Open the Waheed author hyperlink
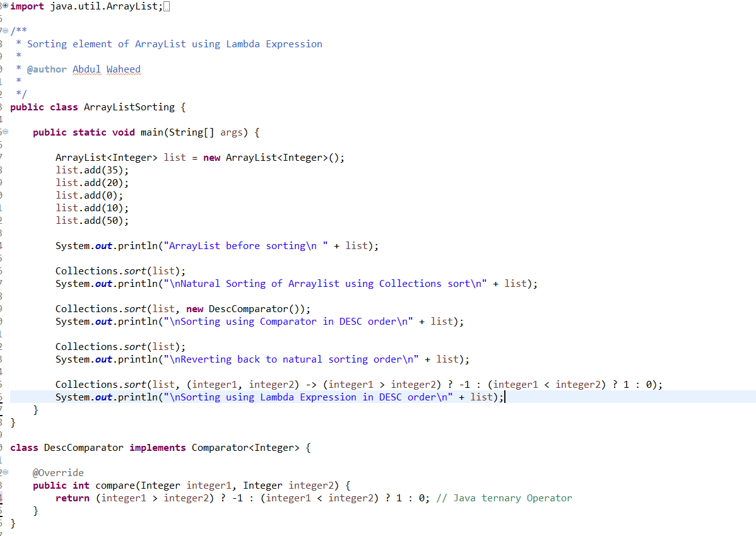The image size is (756, 536). 123,69
